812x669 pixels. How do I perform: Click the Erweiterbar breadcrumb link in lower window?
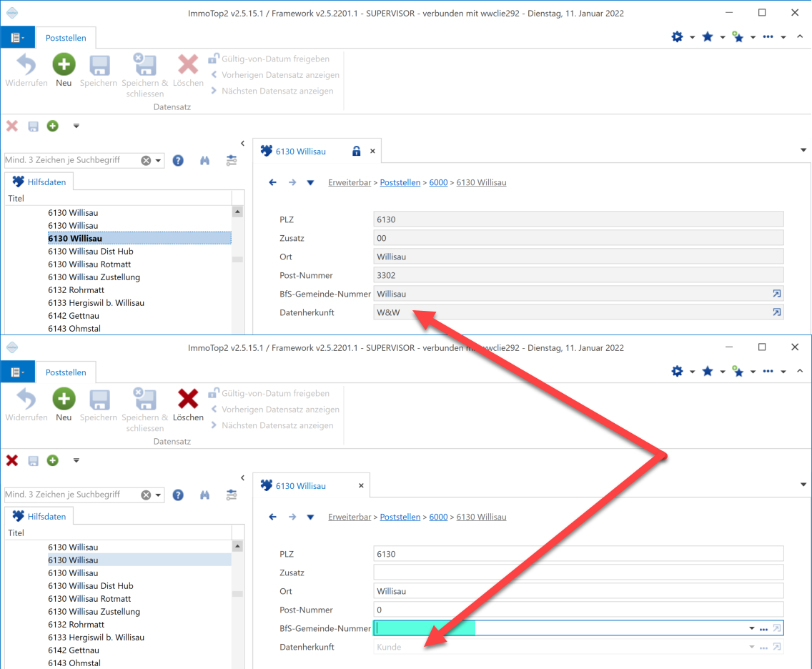click(x=350, y=517)
